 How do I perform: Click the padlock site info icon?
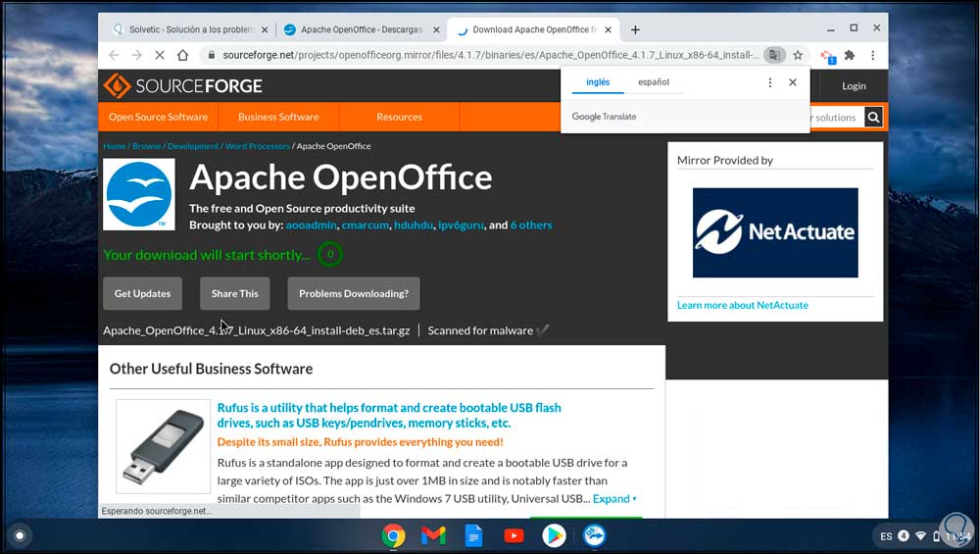212,55
